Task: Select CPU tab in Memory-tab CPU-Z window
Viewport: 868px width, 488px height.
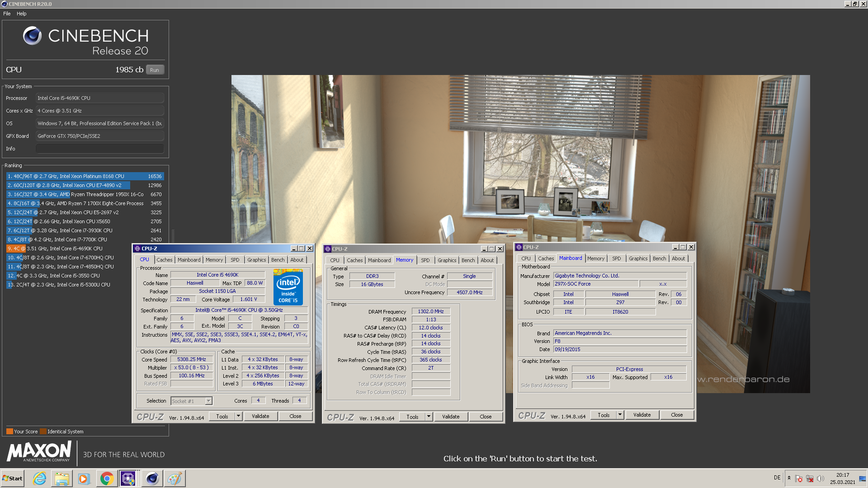Action: 335,260
